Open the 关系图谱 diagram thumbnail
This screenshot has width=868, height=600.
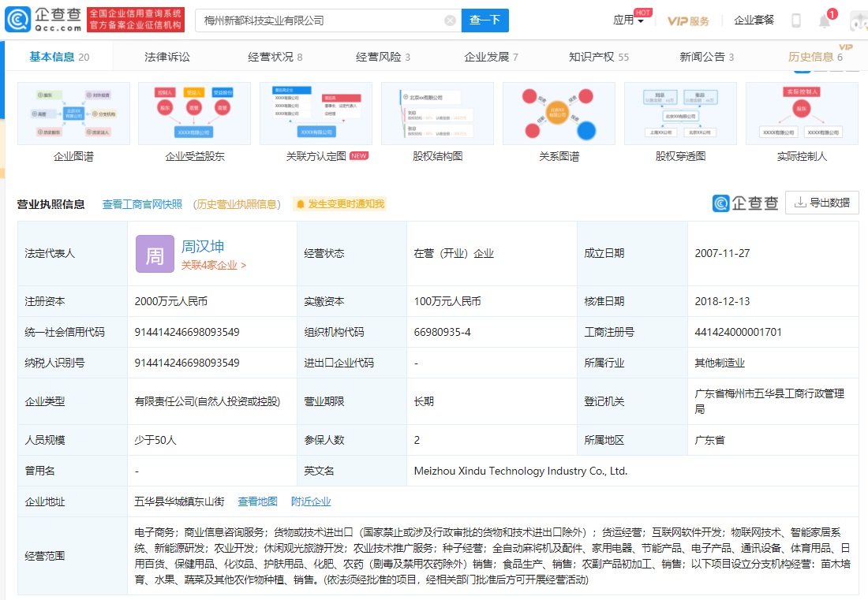coord(559,114)
